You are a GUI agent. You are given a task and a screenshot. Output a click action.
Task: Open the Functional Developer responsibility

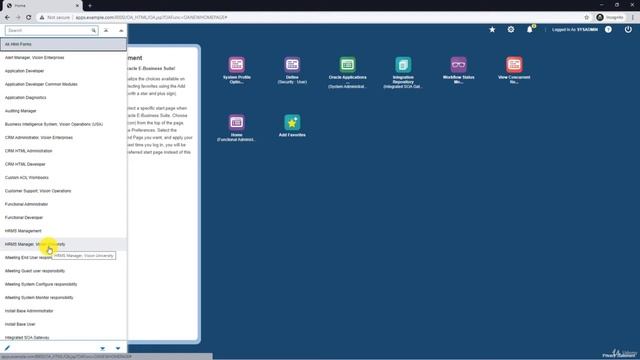pos(63,218)
